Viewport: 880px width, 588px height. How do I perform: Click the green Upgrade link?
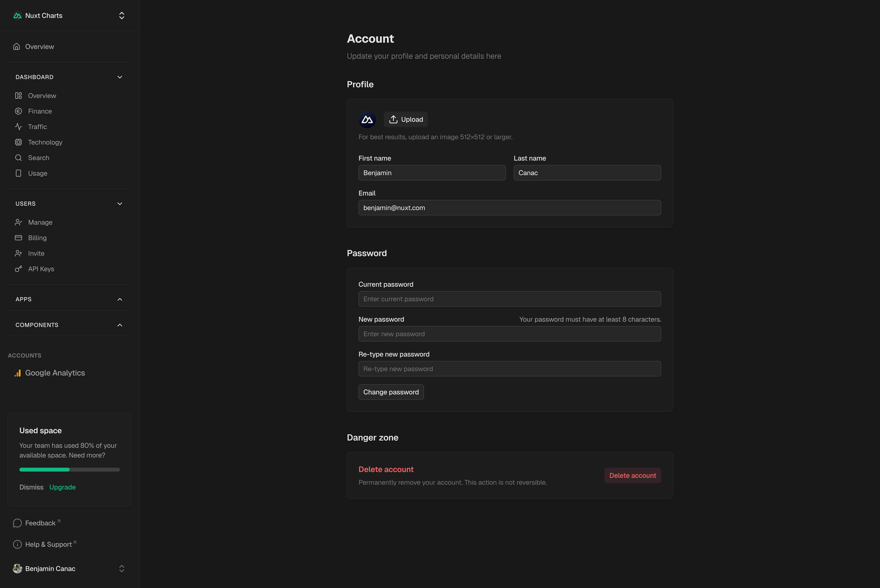[x=63, y=487]
